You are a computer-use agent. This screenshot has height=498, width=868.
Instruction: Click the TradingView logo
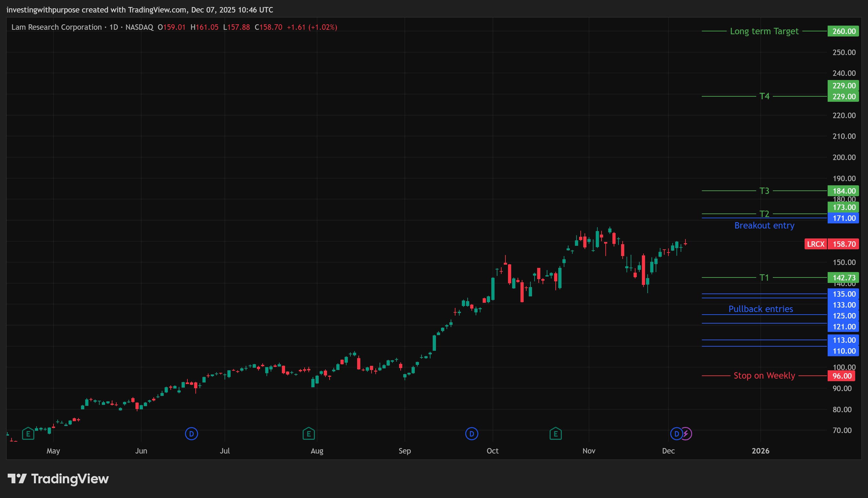tap(58, 479)
